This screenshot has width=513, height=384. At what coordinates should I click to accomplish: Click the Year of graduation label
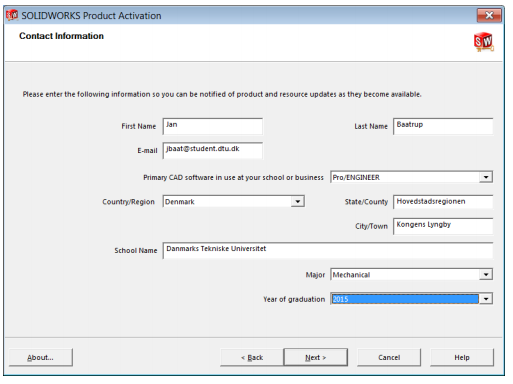[x=294, y=299]
